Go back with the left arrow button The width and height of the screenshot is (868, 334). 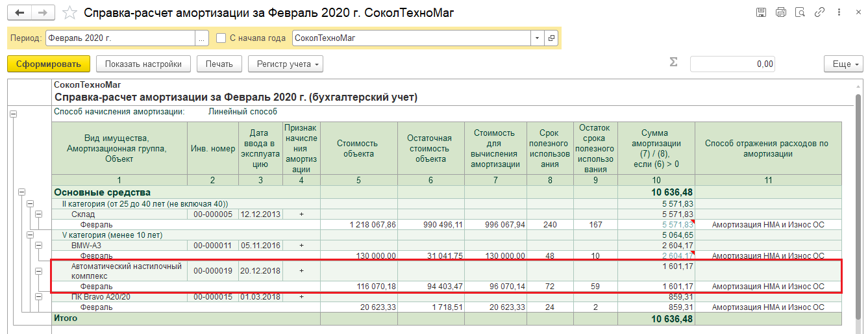[20, 13]
